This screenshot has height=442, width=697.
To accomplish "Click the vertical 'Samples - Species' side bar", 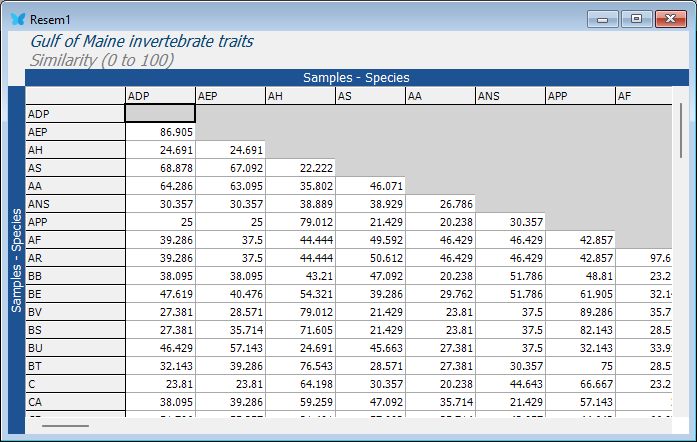I will (16, 260).
